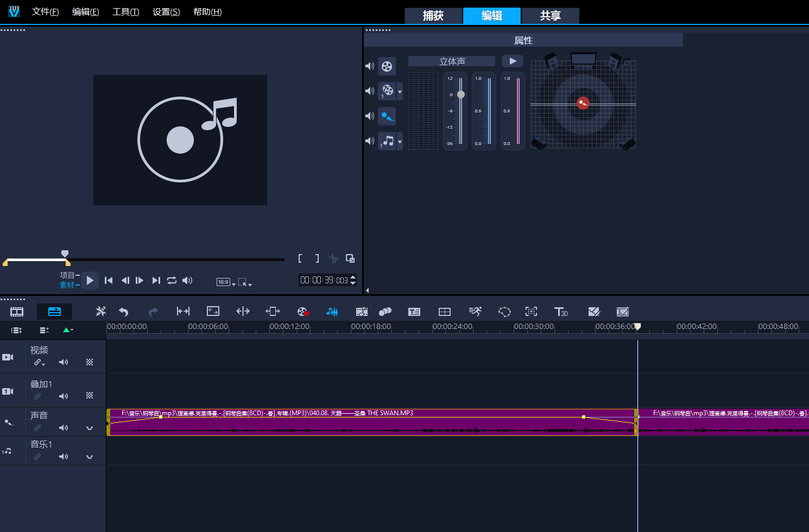Expand music track selector arrow in mixer
This screenshot has height=532, width=809.
pos(400,141)
